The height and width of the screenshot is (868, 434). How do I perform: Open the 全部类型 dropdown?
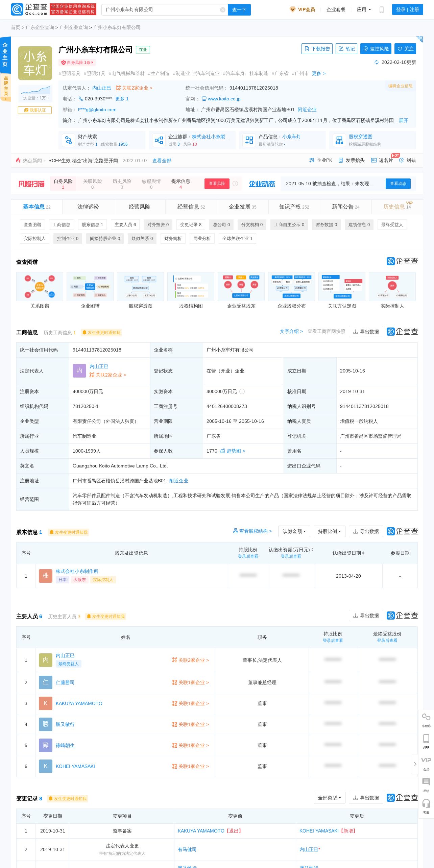330,798
